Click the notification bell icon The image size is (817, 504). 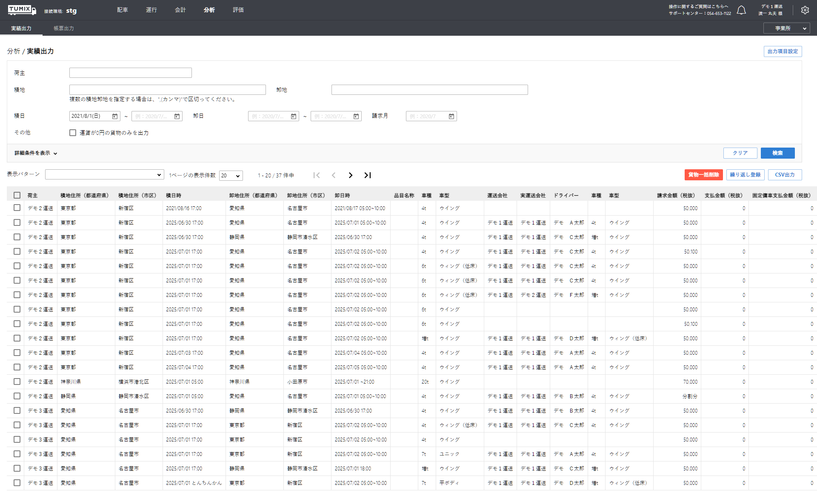pos(741,10)
